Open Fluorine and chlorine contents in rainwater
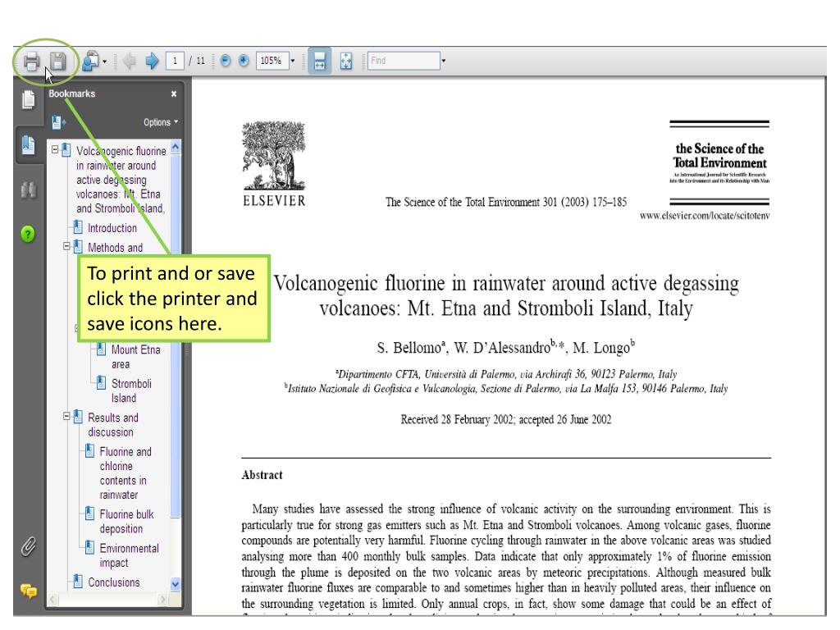This screenshot has width=840, height=630. click(x=126, y=473)
